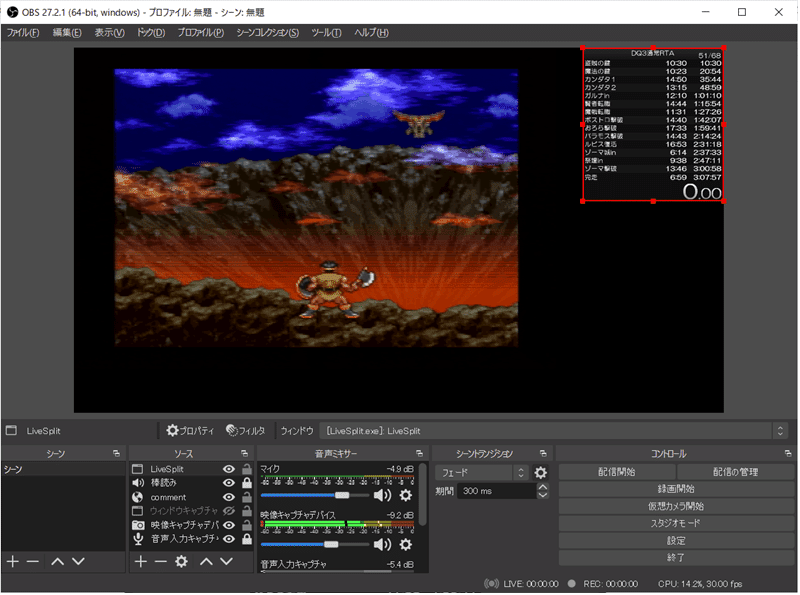
Task: Click the 300 ms duration field
Action: (497, 492)
